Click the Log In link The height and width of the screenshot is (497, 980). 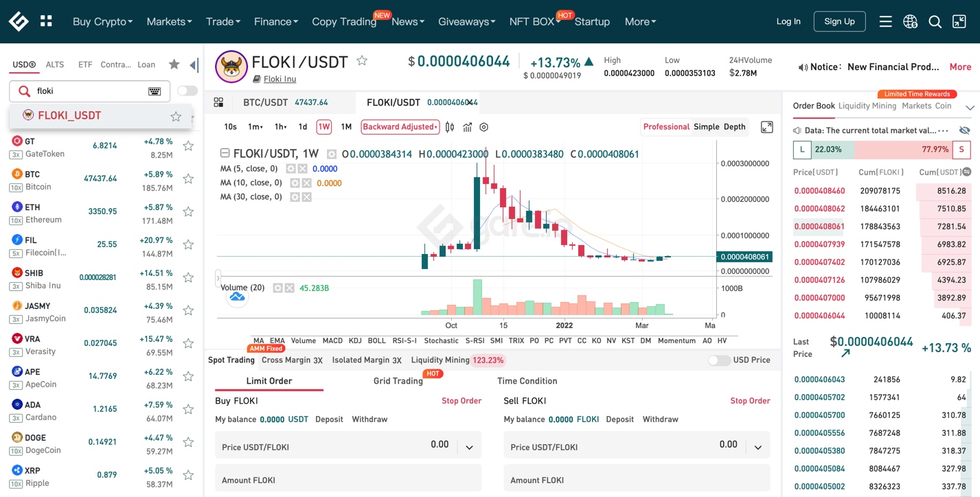(x=788, y=21)
